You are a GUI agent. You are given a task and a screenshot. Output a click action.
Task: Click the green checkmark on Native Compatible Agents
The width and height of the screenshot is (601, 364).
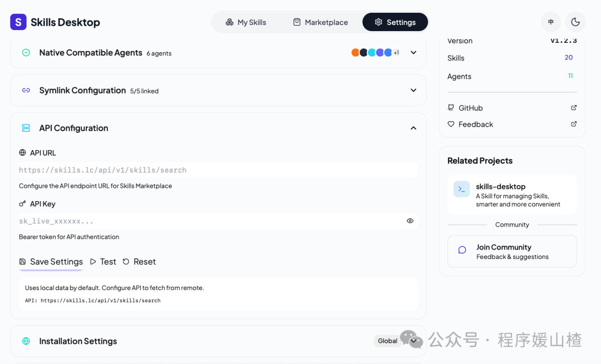tap(26, 52)
